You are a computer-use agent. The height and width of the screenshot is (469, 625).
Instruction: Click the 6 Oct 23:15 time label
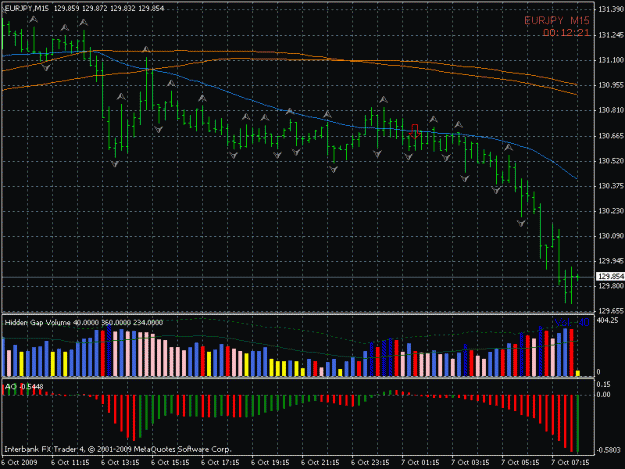(x=370, y=463)
